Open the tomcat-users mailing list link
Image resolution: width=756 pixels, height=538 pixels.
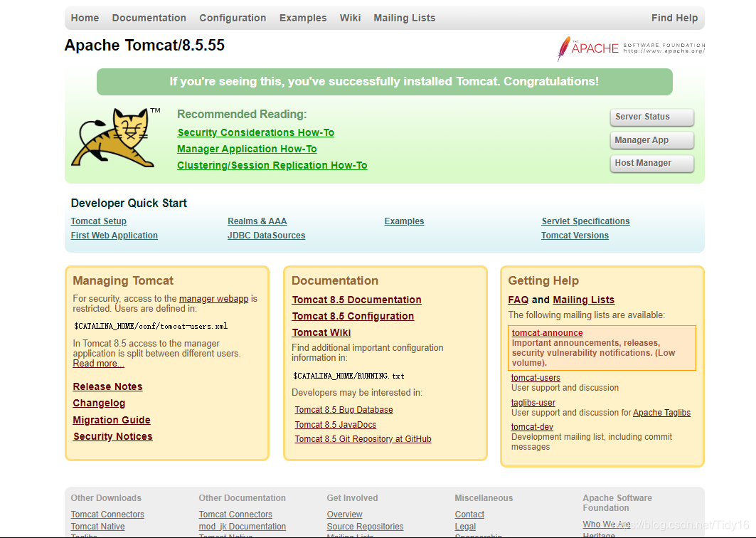point(536,378)
